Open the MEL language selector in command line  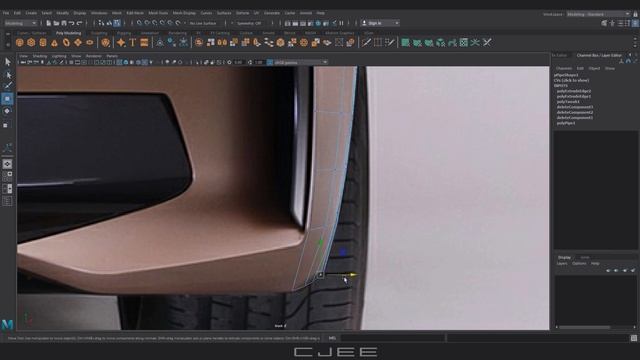pyautogui.click(x=332, y=338)
